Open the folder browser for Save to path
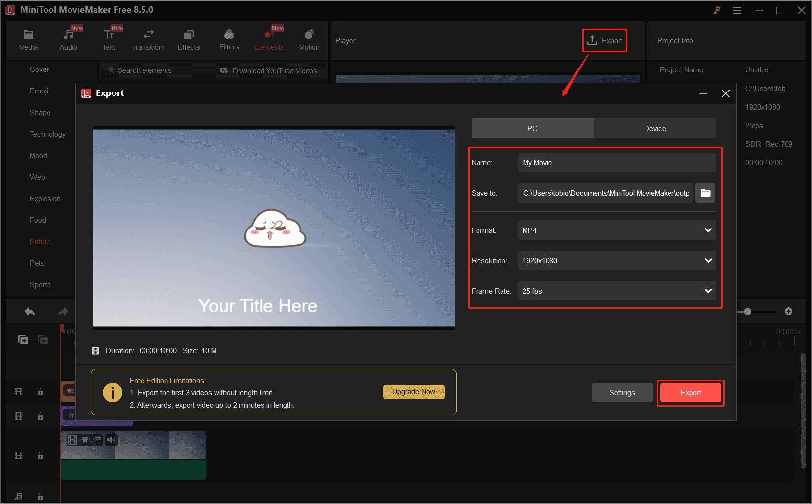Screen dimensions: 812x504 [x=705, y=193]
